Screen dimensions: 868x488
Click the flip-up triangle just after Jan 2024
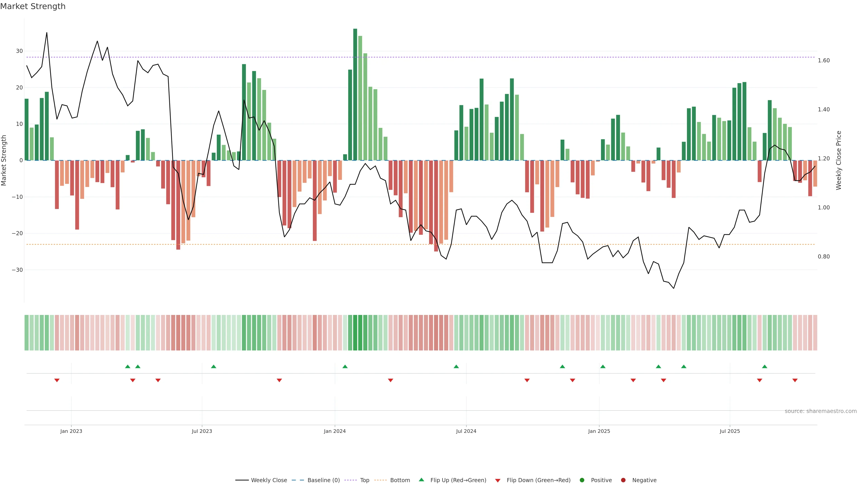click(x=345, y=366)
